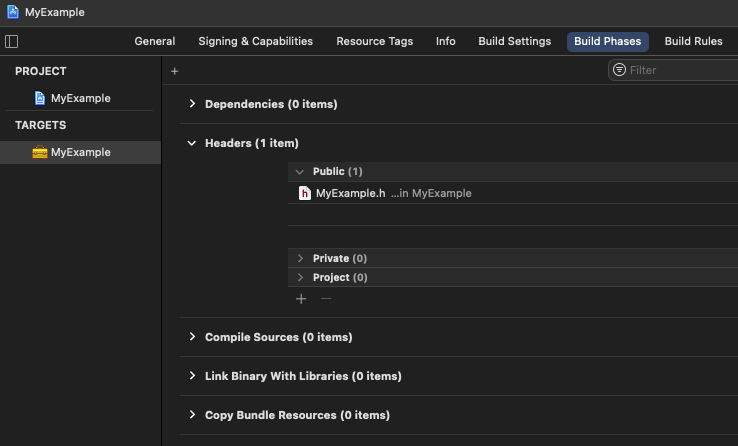Open the Signing & Capabilities tab
The height and width of the screenshot is (446, 738).
[255, 42]
